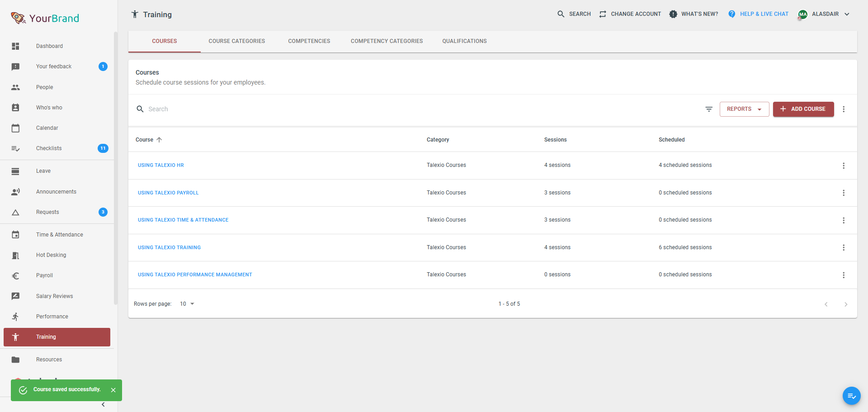Image resolution: width=868 pixels, height=412 pixels.
Task: Go to the previous page of courses
Action: click(x=826, y=304)
